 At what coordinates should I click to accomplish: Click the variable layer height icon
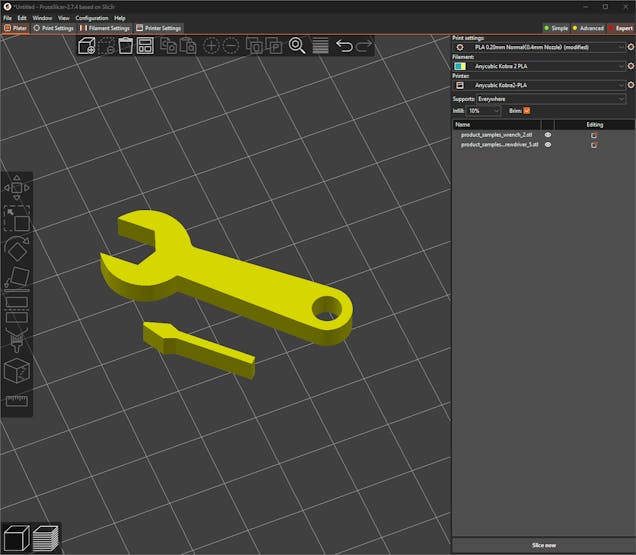[x=320, y=46]
